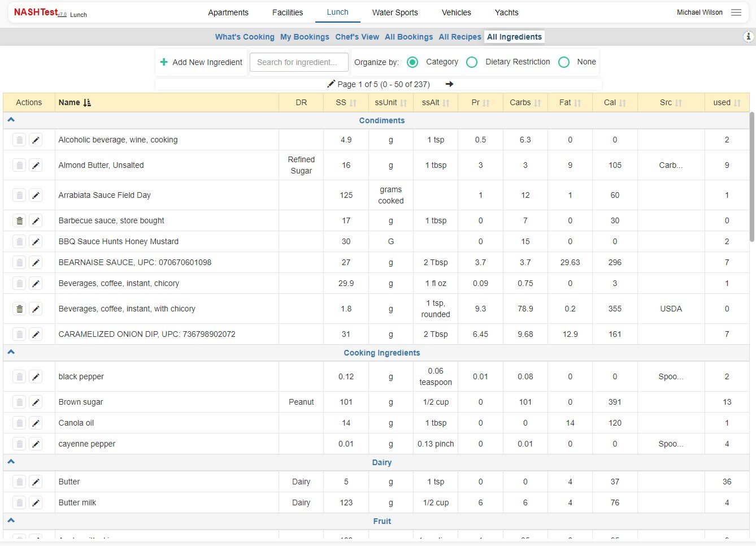Edit BBQ Sauce Hunts Honey Mustard
The width and height of the screenshot is (756, 546).
coord(36,241)
